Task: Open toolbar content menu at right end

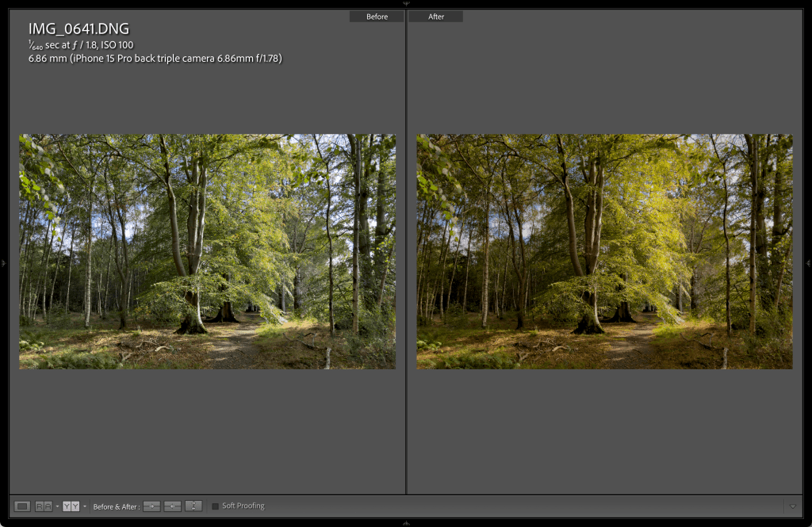Action: 792,506
